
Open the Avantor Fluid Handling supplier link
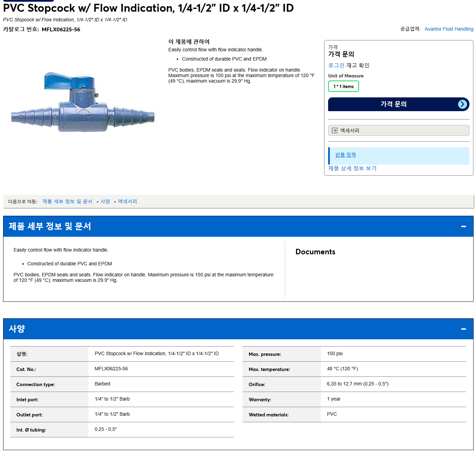click(x=449, y=29)
